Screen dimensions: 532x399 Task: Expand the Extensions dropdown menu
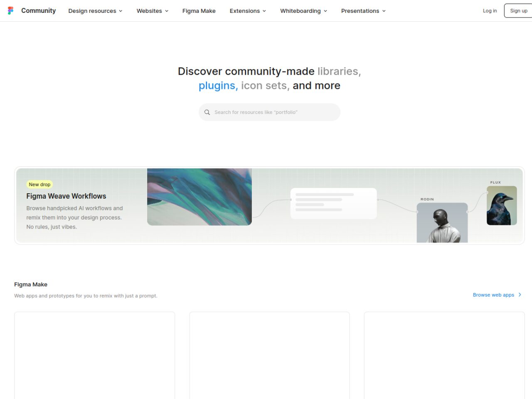[x=248, y=11]
